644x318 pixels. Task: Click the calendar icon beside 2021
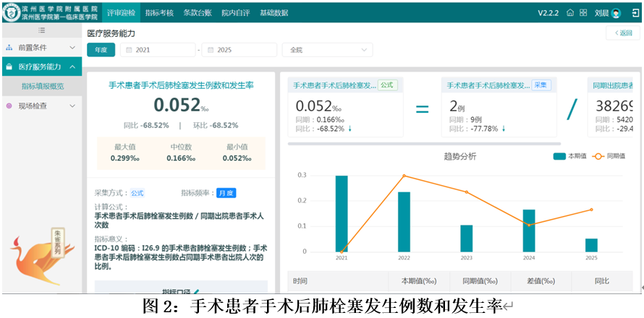tap(129, 50)
